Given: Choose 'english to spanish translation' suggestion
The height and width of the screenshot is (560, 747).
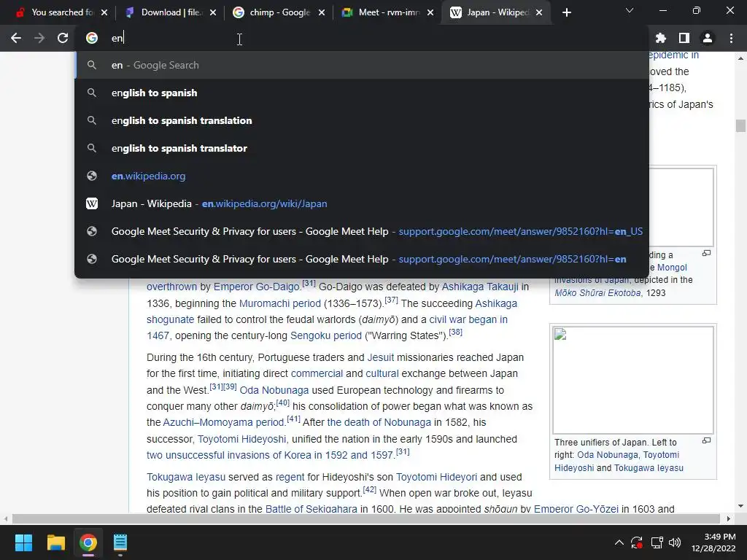Looking at the screenshot, I should [x=362, y=120].
